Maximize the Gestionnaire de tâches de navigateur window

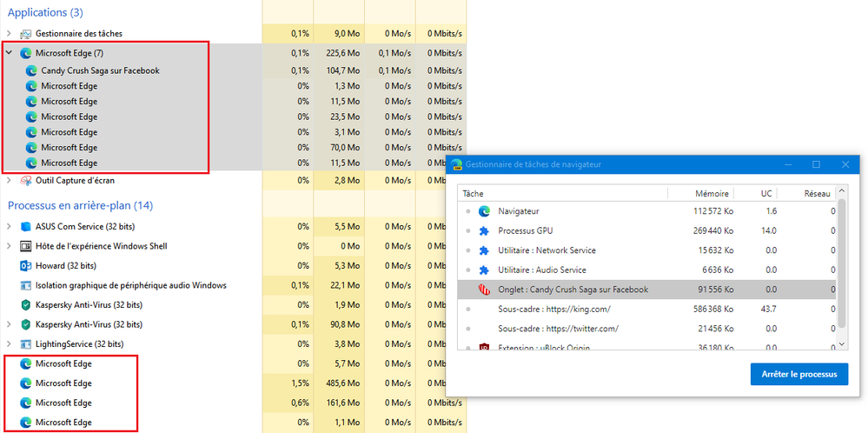click(x=816, y=164)
